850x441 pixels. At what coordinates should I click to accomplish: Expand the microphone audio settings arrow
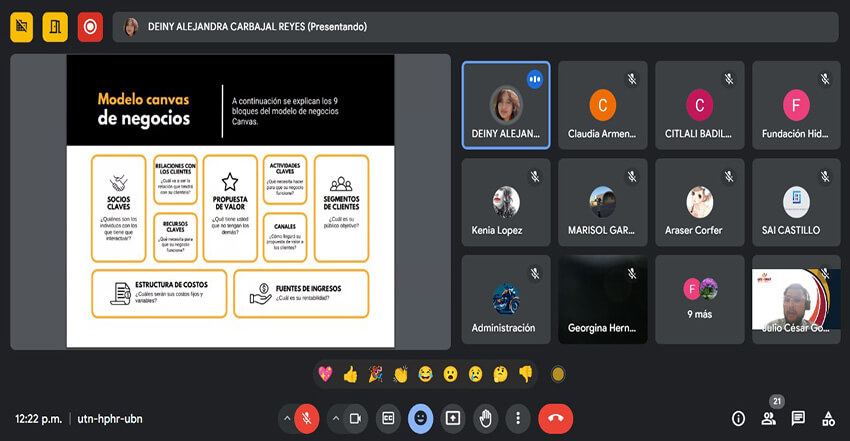(288, 418)
